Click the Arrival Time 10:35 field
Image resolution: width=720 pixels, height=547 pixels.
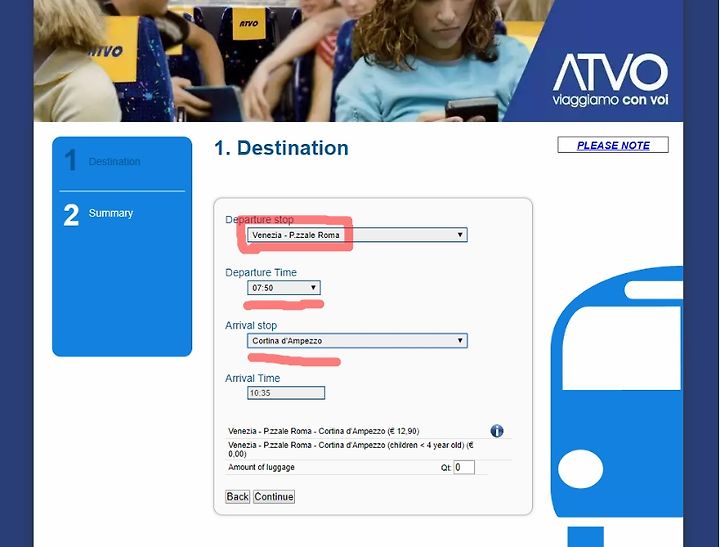pyautogui.click(x=286, y=393)
